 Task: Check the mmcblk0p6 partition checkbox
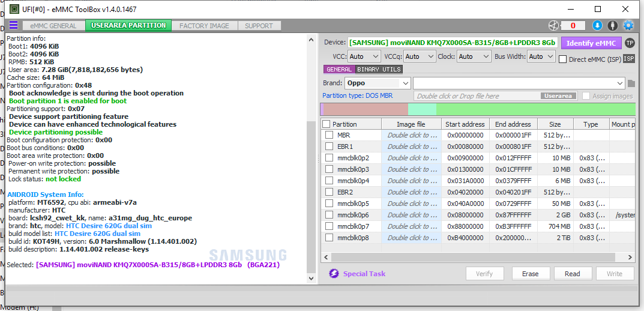click(329, 215)
